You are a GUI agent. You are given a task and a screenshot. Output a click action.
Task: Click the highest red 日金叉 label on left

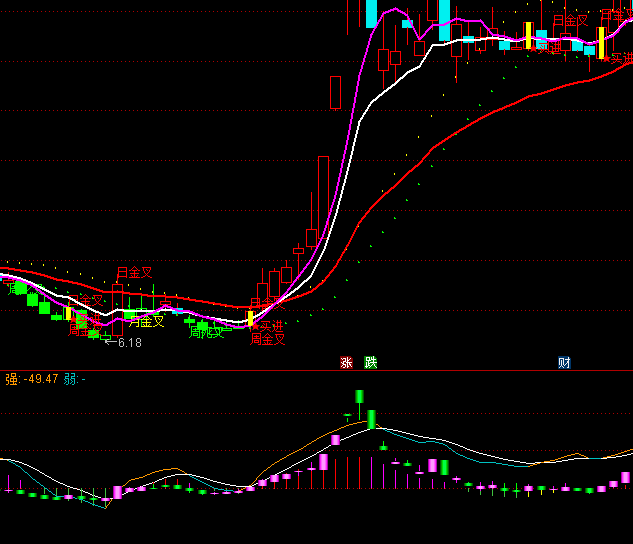[x=135, y=272]
